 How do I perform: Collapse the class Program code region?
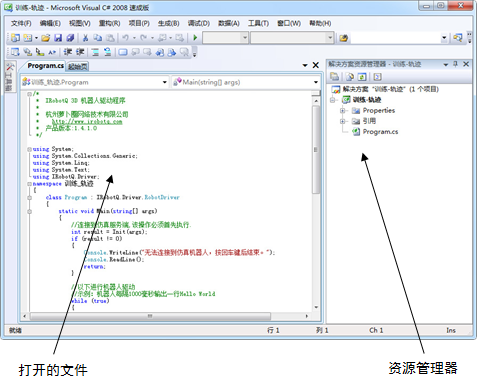click(x=30, y=197)
